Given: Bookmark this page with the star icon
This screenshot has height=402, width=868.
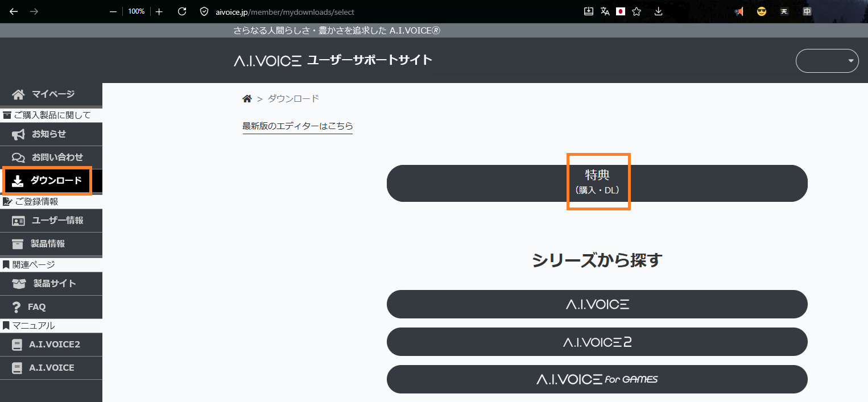Looking at the screenshot, I should (636, 11).
